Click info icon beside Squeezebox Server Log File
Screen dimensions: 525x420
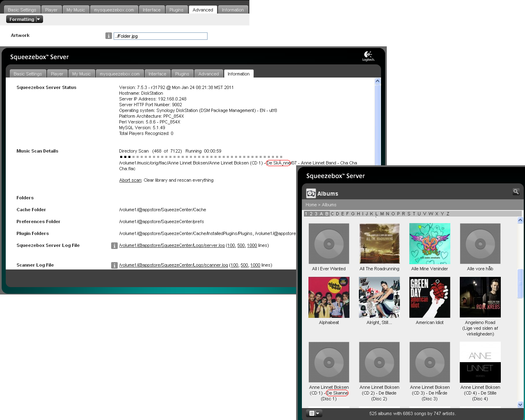tap(114, 246)
